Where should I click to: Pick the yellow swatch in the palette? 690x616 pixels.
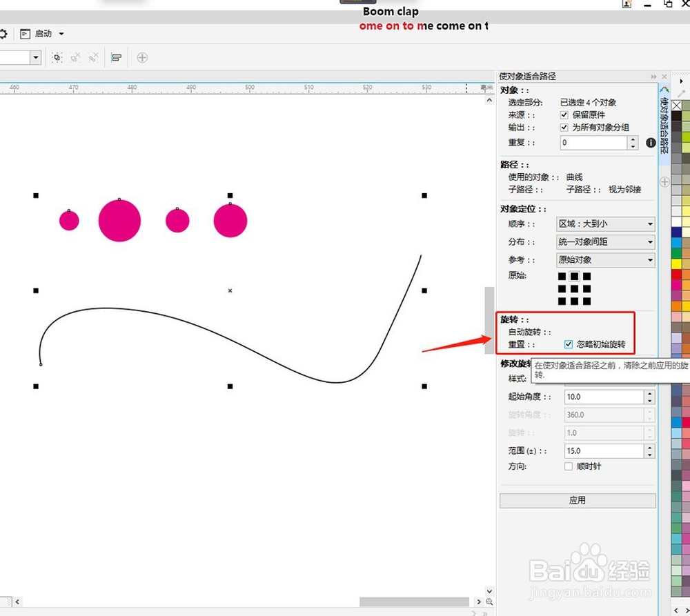pos(676,264)
